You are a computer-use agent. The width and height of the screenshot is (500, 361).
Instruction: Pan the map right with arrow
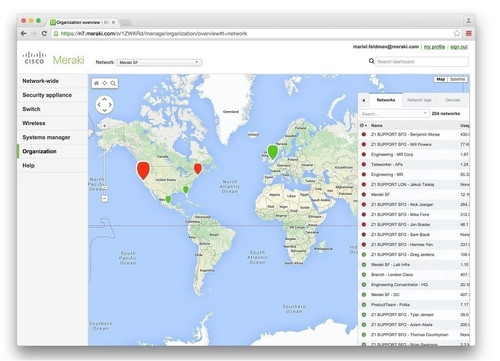(x=110, y=105)
